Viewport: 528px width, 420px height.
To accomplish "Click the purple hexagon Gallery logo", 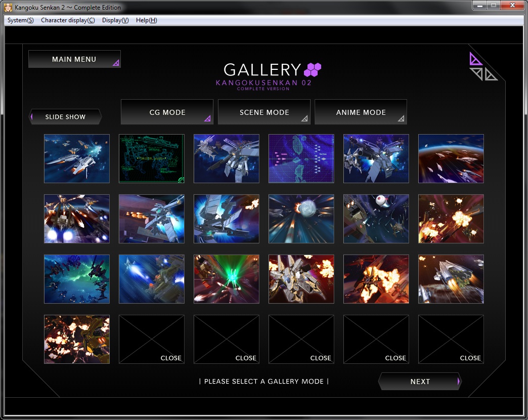I will [x=313, y=70].
